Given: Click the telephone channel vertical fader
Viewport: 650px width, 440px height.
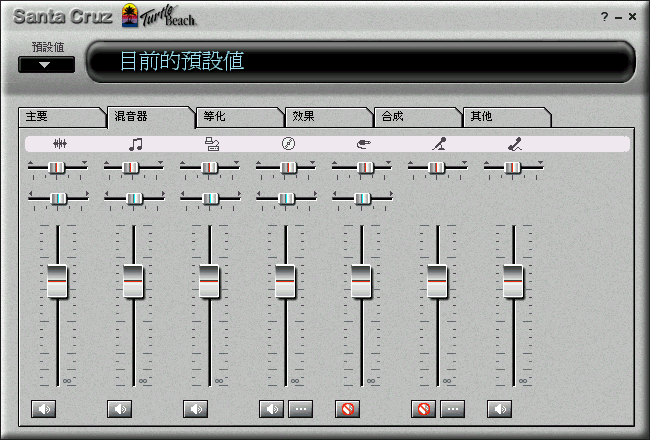Looking at the screenshot, I should click(513, 281).
